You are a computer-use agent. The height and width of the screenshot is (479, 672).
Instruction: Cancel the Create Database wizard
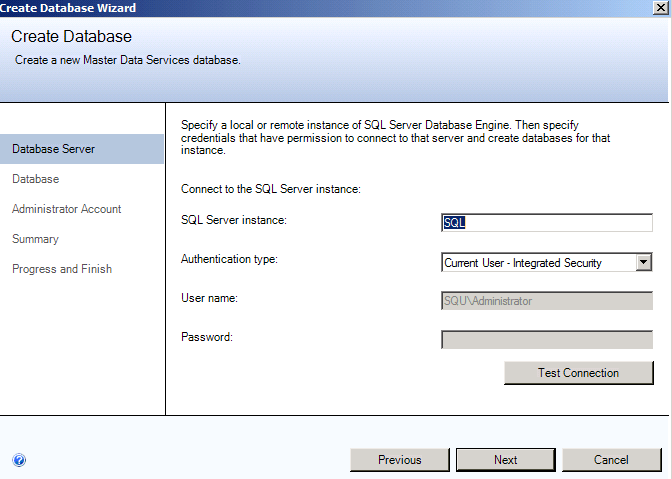point(611,460)
